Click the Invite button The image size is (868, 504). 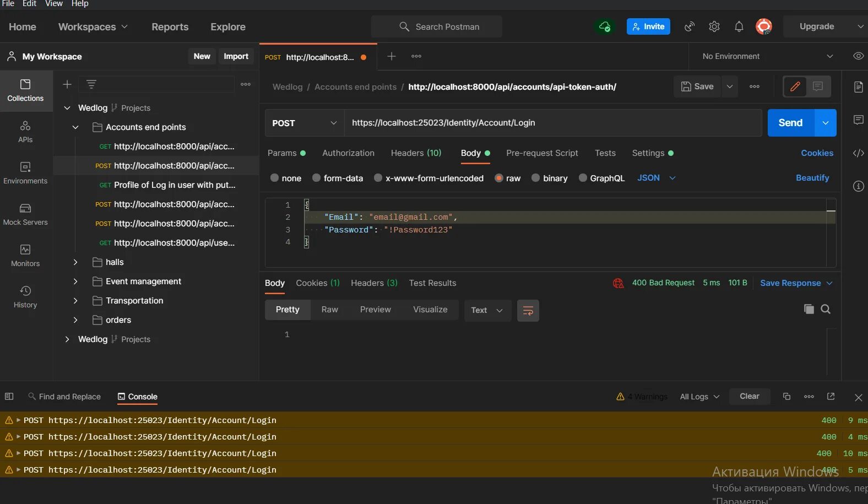tap(648, 26)
